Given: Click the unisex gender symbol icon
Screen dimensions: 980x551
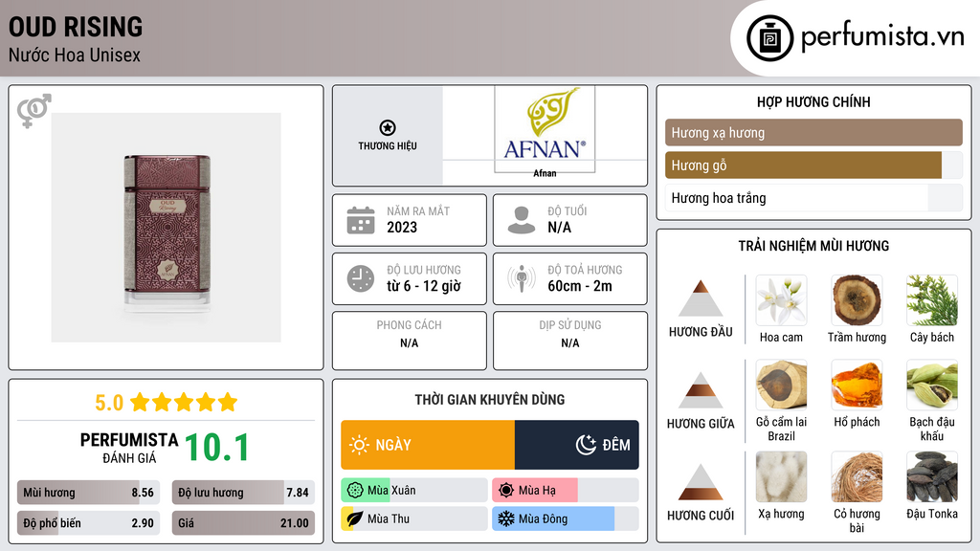Looking at the screenshot, I should (34, 111).
